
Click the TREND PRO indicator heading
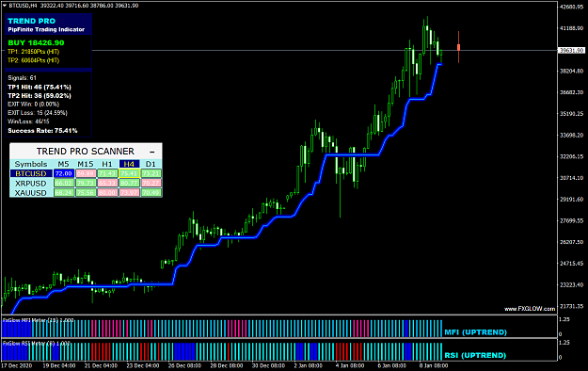click(x=31, y=21)
